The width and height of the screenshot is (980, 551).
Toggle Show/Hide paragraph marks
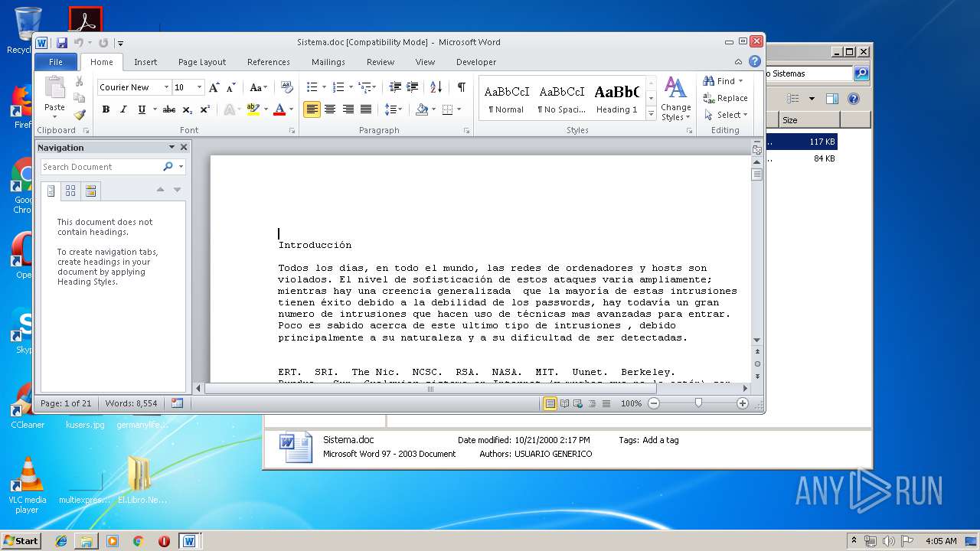point(461,87)
